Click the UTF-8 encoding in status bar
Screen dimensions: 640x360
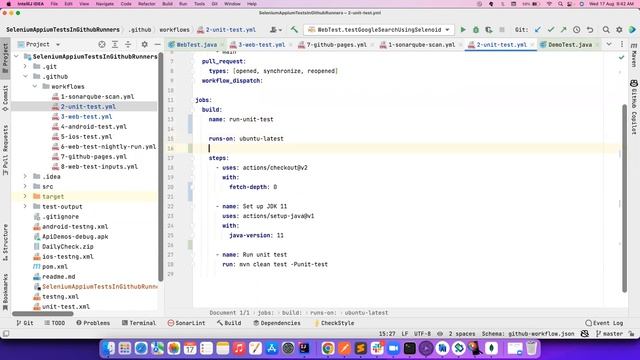tap(422, 333)
